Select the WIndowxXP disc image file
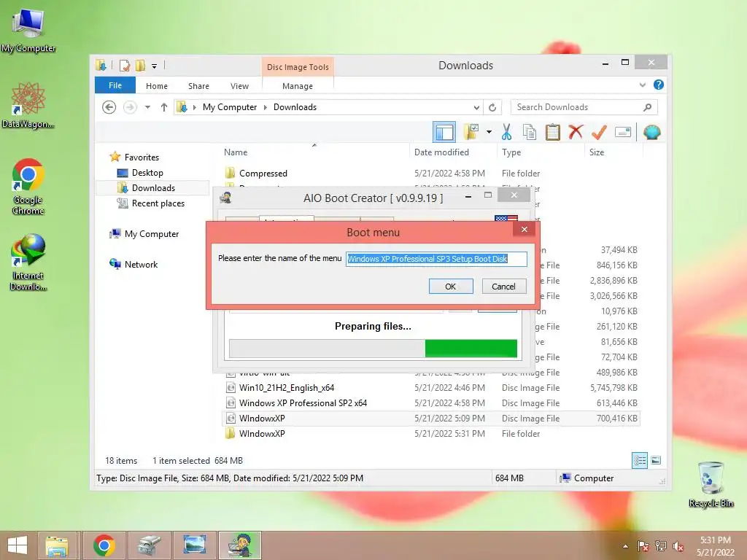The width and height of the screenshot is (747, 560). tap(262, 418)
